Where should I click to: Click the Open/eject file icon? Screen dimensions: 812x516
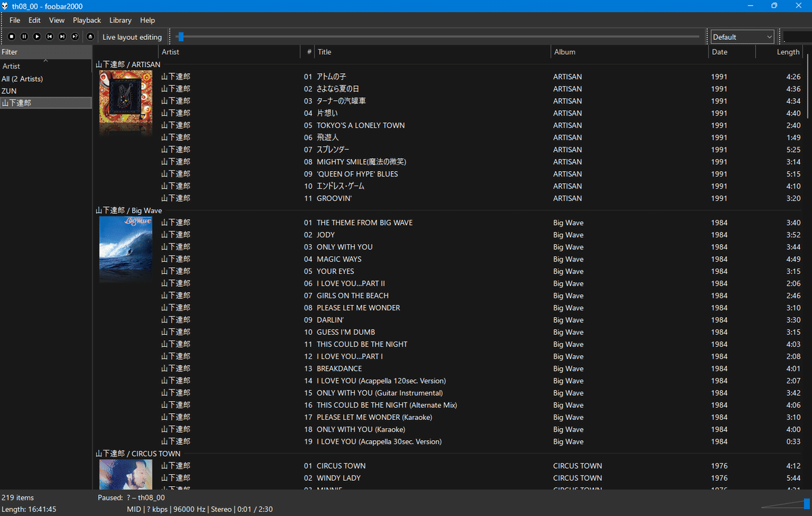tap(91, 37)
